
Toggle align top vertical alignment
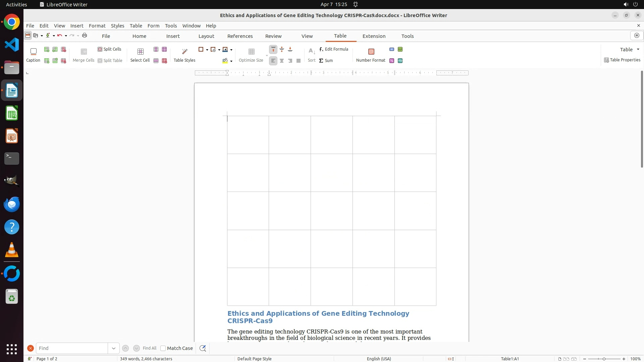pyautogui.click(x=273, y=50)
